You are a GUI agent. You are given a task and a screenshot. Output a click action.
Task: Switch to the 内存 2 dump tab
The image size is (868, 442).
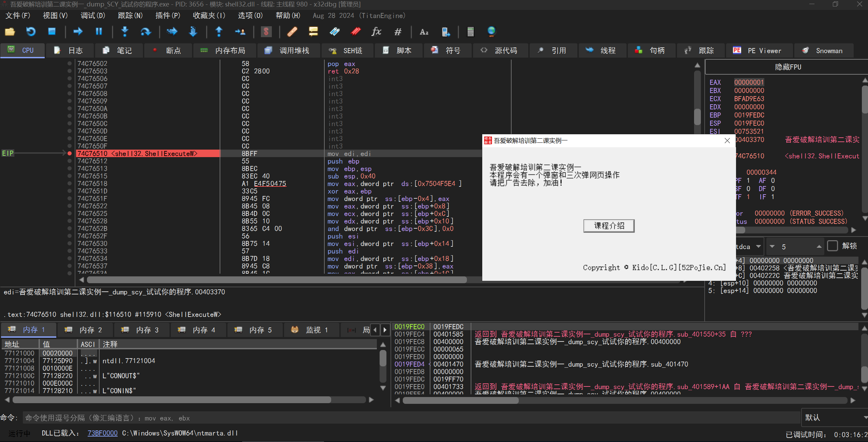point(85,330)
